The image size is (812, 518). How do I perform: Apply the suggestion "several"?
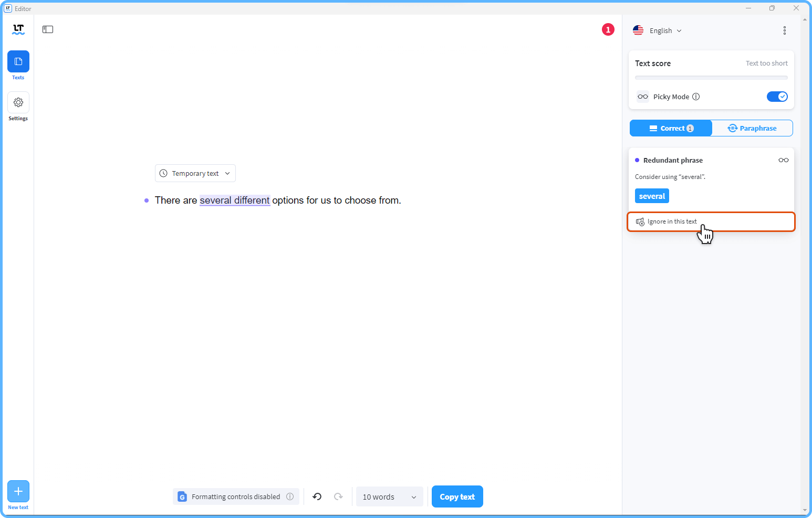652,196
